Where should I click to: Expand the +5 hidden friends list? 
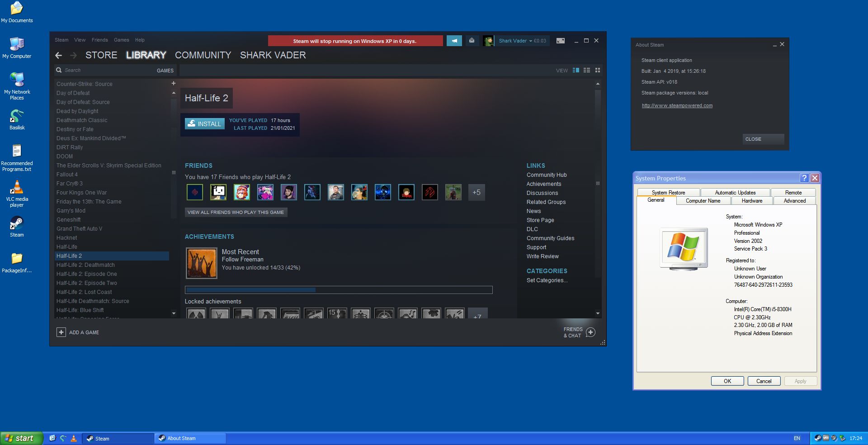coord(476,192)
